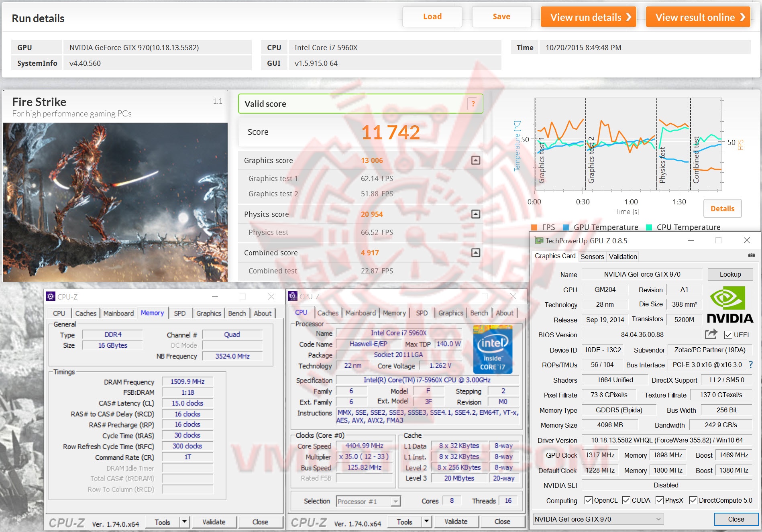This screenshot has height=532, width=762.
Task: Click the Core Speed value in CPU-Z
Action: coord(364,446)
